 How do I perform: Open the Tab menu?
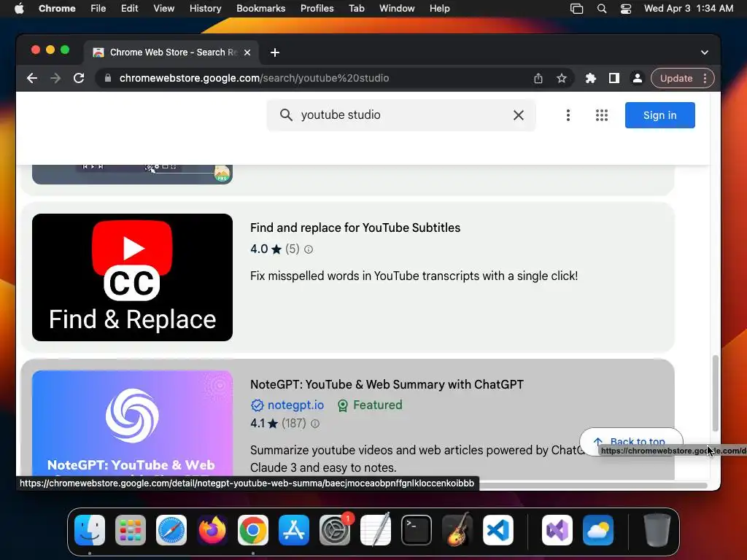356,9
